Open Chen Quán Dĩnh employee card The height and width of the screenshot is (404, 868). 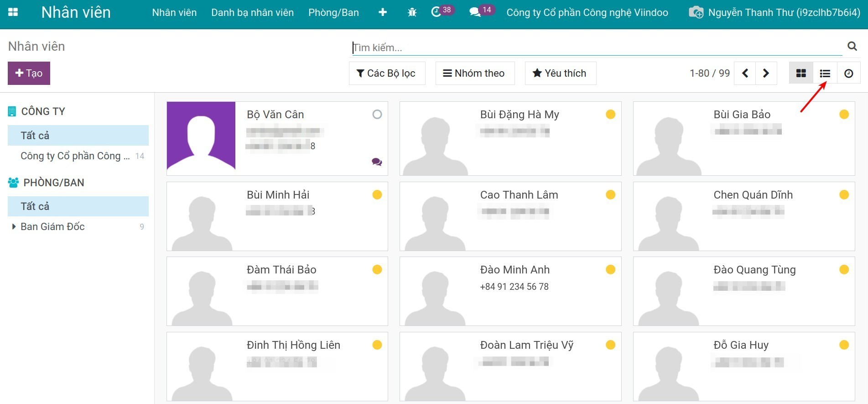(744, 216)
